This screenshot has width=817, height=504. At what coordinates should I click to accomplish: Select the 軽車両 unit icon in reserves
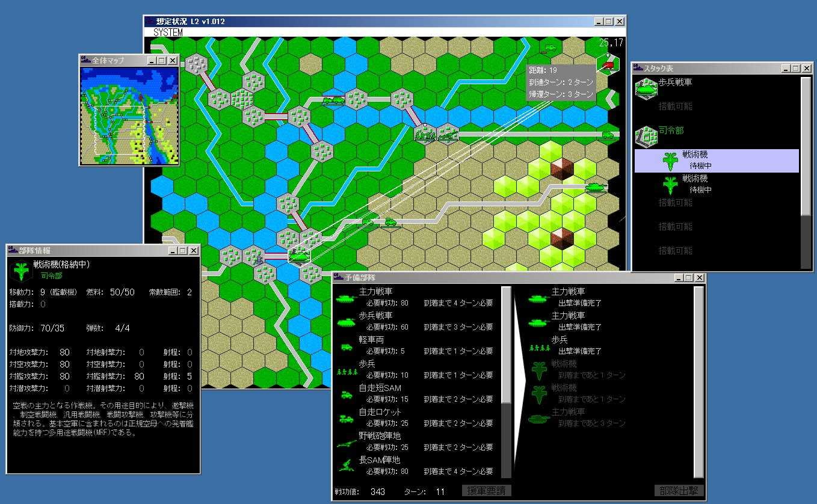click(346, 346)
